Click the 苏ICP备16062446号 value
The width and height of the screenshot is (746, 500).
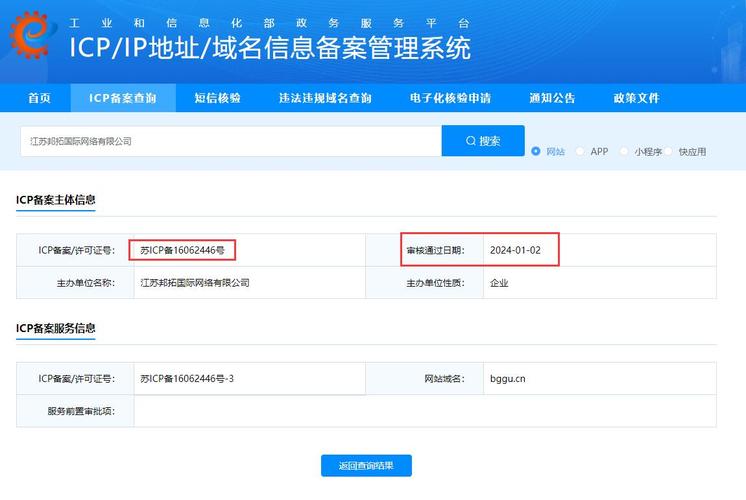pos(182,250)
